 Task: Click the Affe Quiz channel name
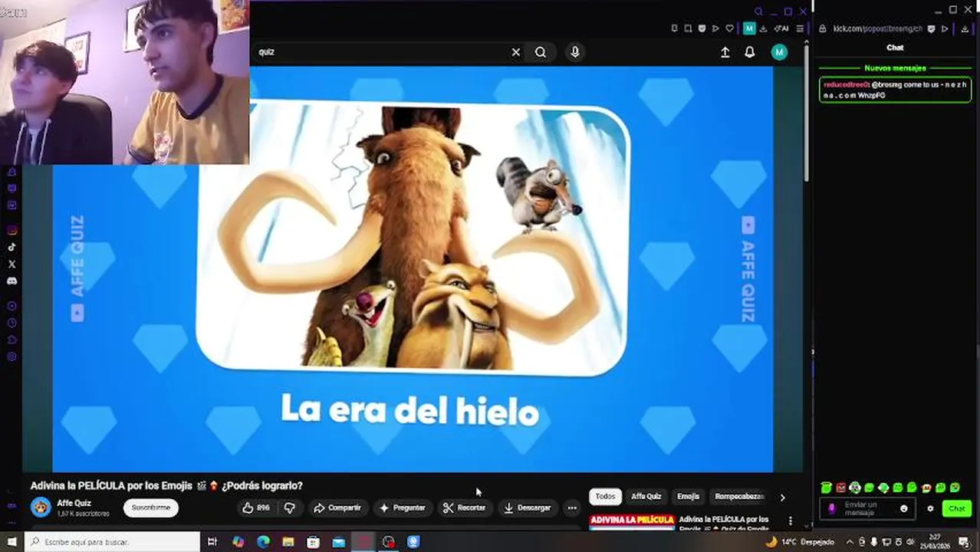point(74,503)
